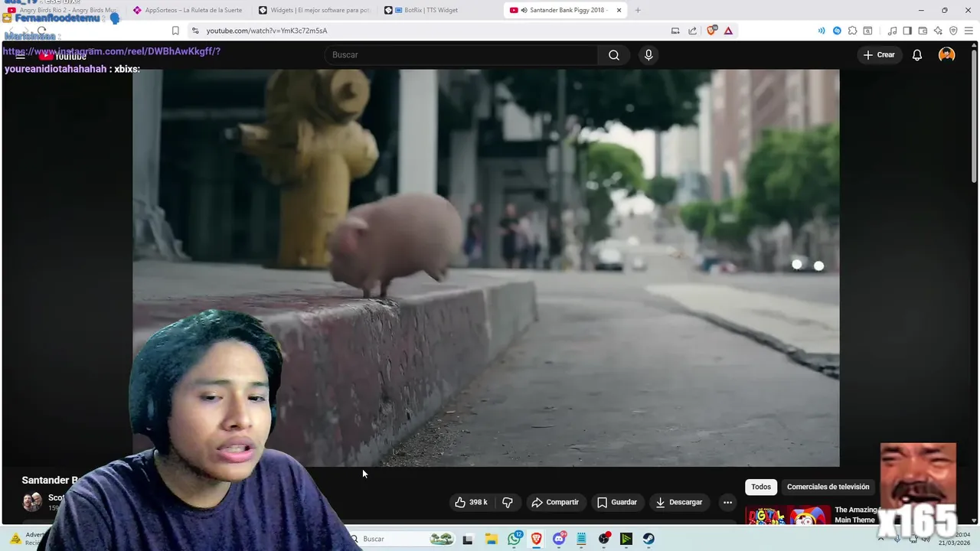Dislike the video with thumbs-down icon
The height and width of the screenshot is (551, 980).
(x=508, y=502)
